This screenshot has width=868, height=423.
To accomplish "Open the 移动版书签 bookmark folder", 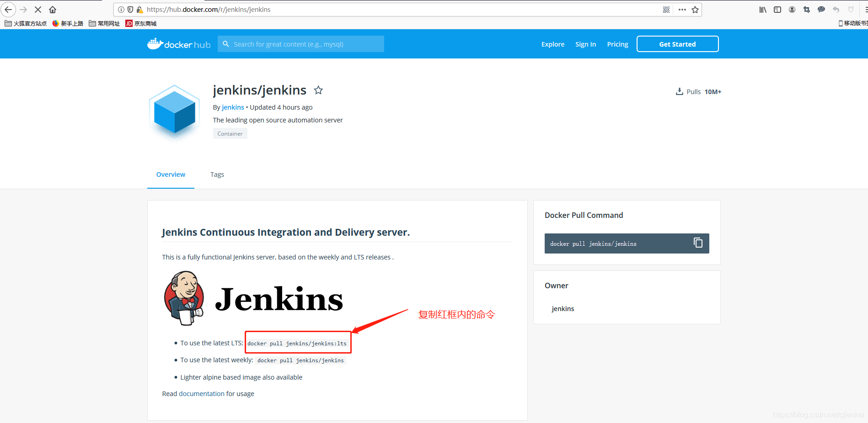I will coord(853,23).
